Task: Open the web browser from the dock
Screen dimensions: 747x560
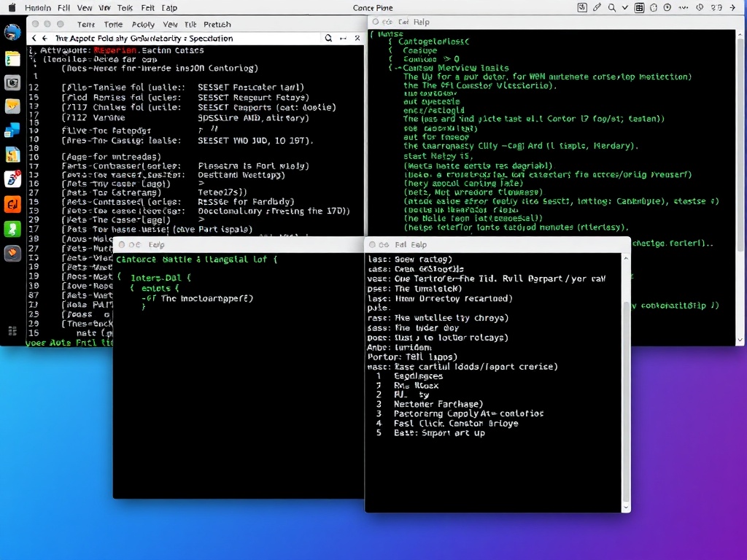Action: (x=12, y=32)
